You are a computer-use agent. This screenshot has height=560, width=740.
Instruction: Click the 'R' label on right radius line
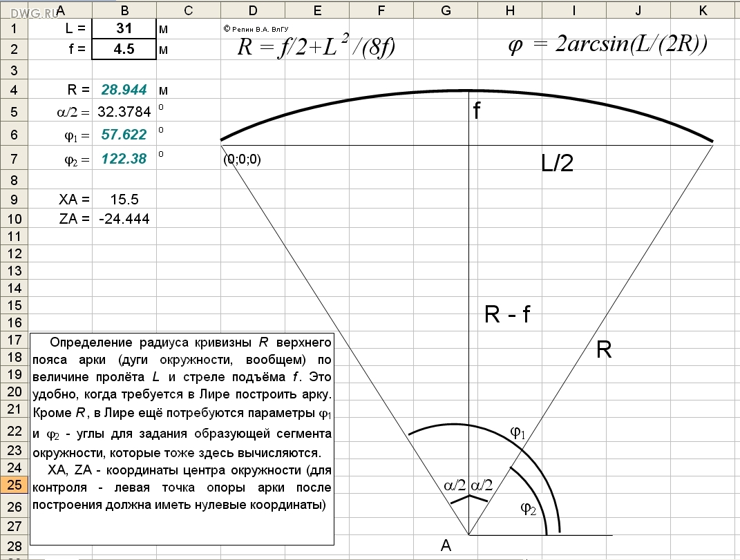[604, 350]
